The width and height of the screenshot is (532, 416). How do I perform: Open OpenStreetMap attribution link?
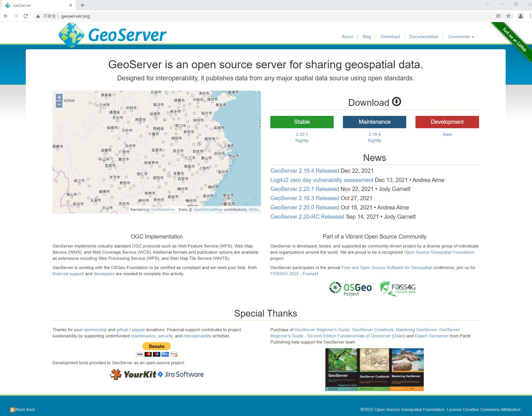point(208,209)
